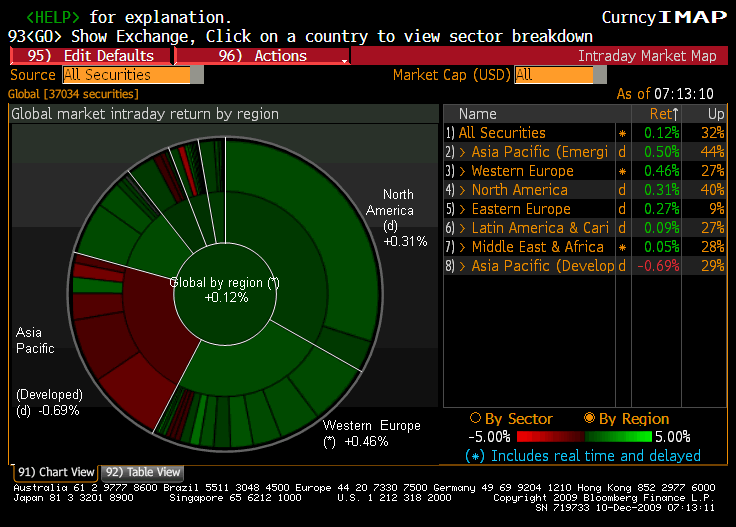This screenshot has height=527, width=736.
Task: Click the Global by region center circle
Action: click(x=225, y=294)
